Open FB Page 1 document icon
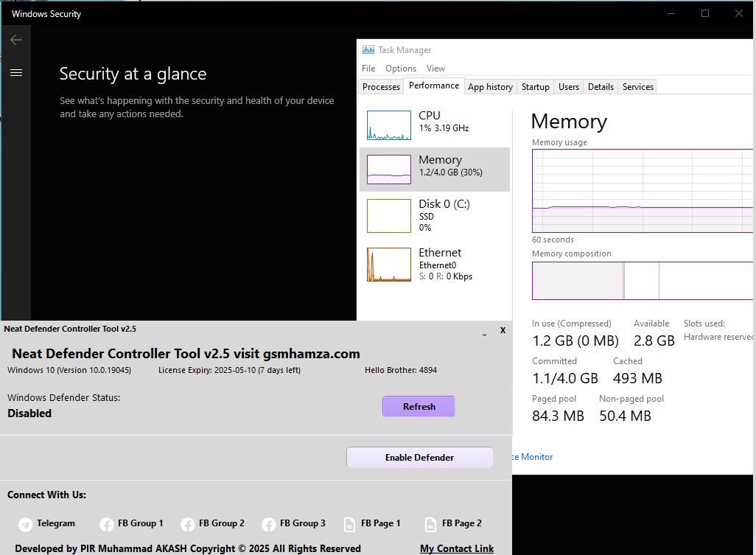 click(349, 524)
